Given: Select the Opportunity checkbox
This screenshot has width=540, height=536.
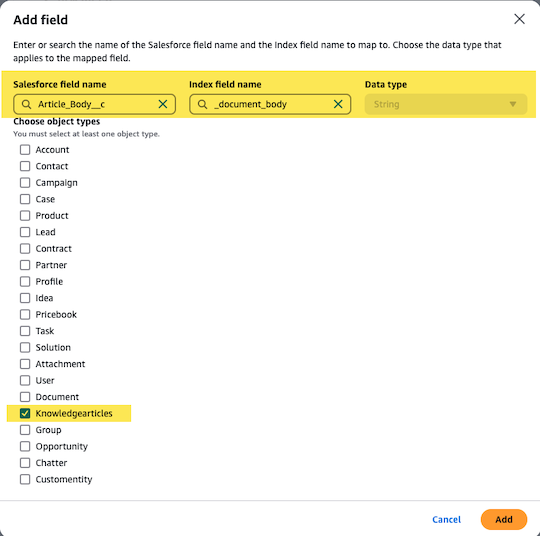Looking at the screenshot, I should pos(25,446).
